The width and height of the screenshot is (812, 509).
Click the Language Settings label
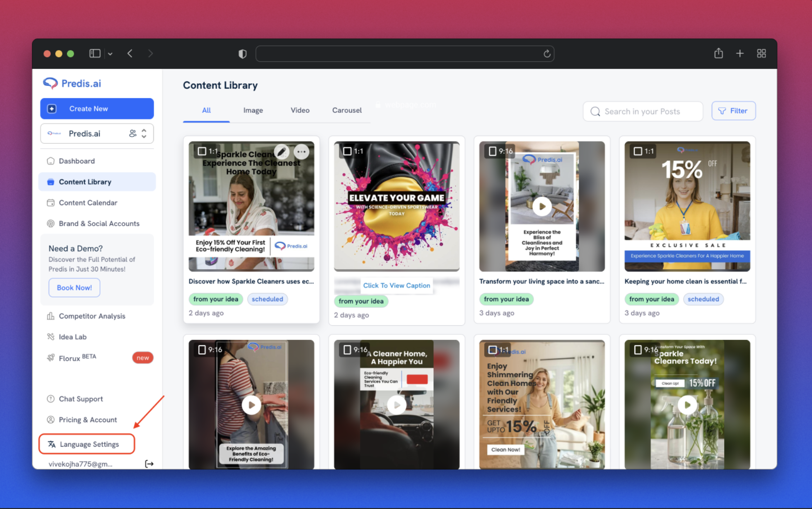89,444
